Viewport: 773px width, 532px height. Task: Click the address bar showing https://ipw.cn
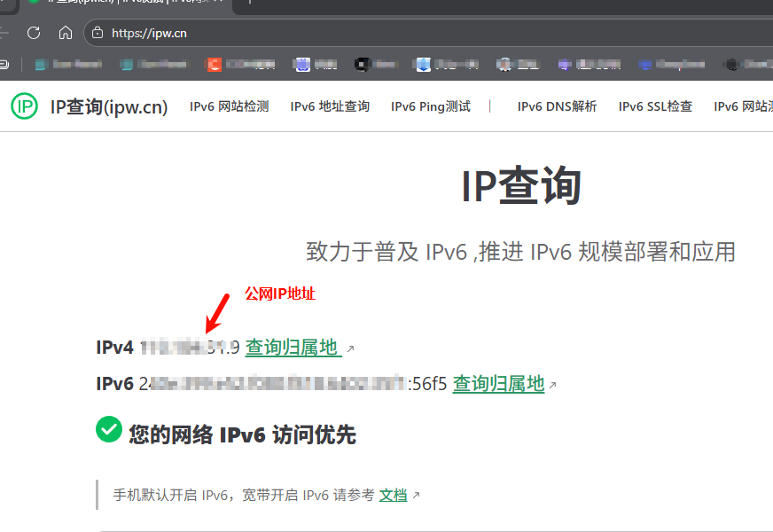pyautogui.click(x=428, y=33)
